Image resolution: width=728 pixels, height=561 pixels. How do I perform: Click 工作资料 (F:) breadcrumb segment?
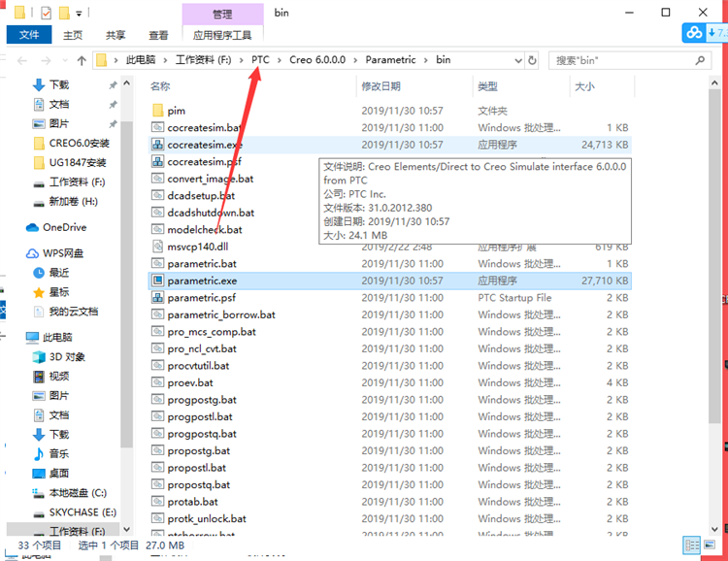point(204,60)
